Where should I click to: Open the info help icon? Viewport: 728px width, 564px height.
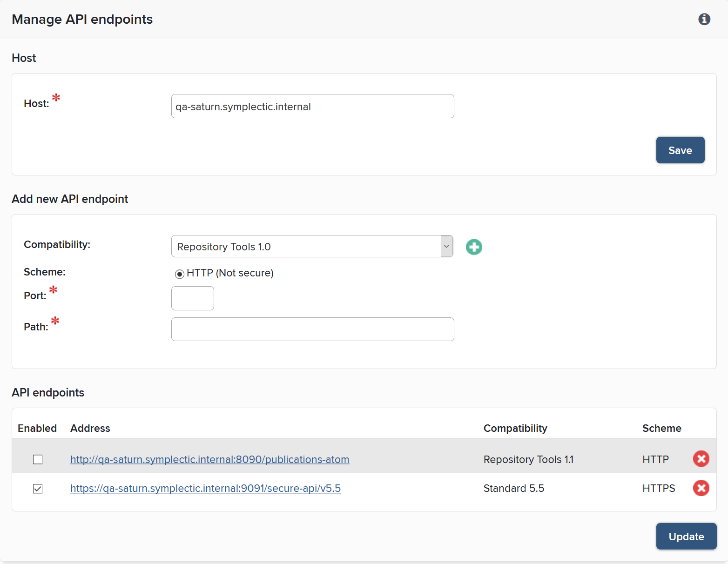(704, 19)
